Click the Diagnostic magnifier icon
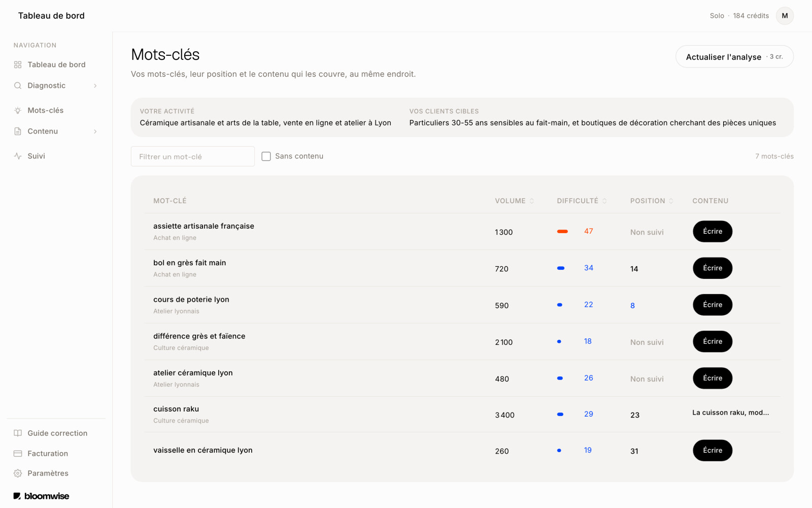Screen dimensions: 812x508 18,85
